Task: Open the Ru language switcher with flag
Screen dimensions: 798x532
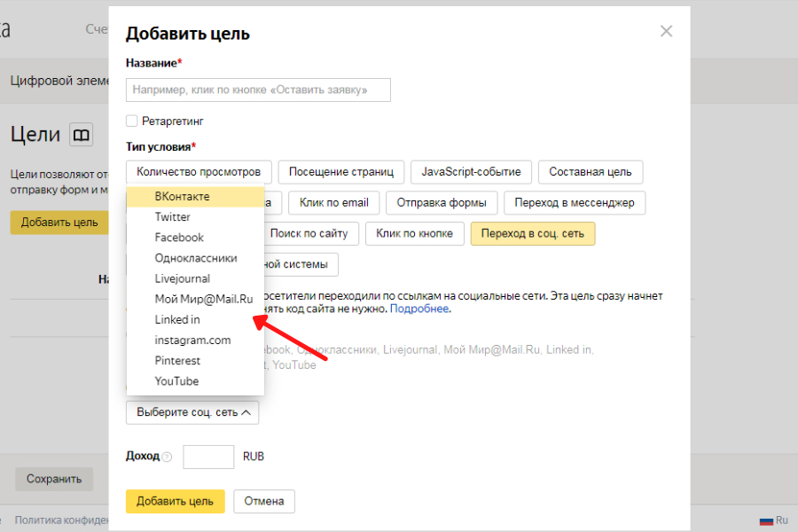Action: point(773,520)
